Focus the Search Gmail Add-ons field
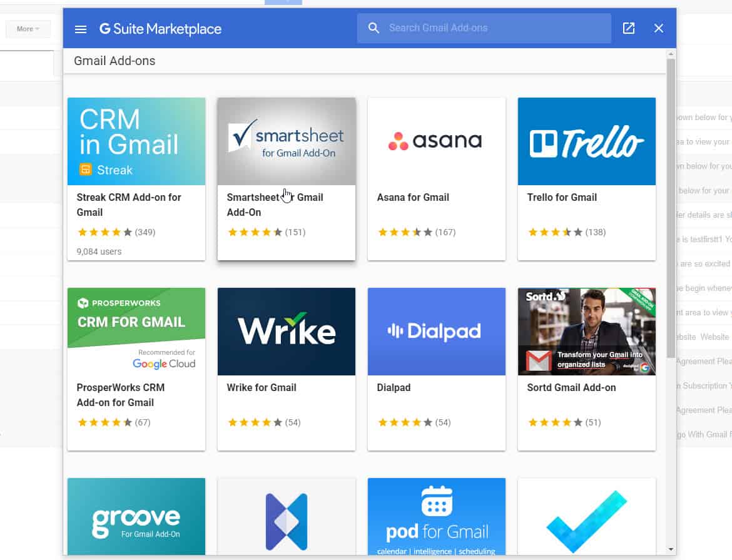This screenshot has height=560, width=732. pyautogui.click(x=484, y=28)
